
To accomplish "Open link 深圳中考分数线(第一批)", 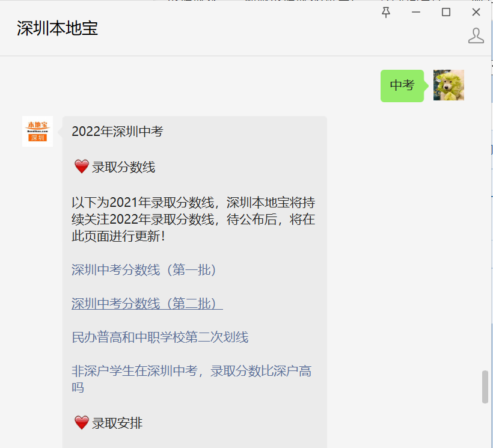I will 144,270.
